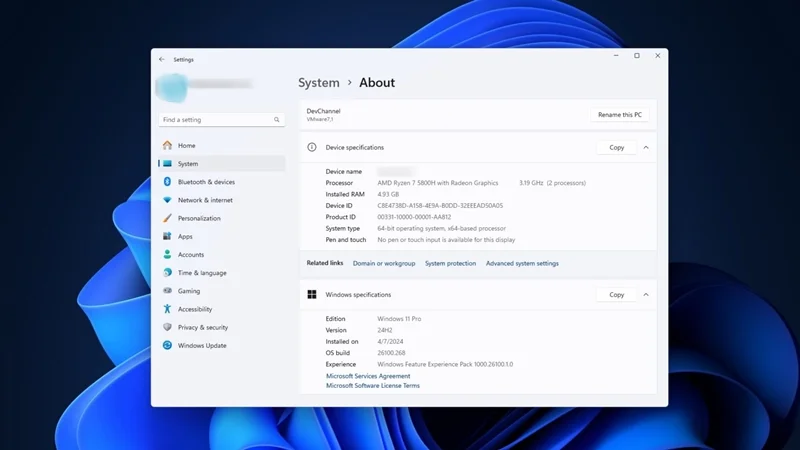The height and width of the screenshot is (450, 800).
Task: Click the Bluetooth icon in sidebar
Action: tap(167, 182)
